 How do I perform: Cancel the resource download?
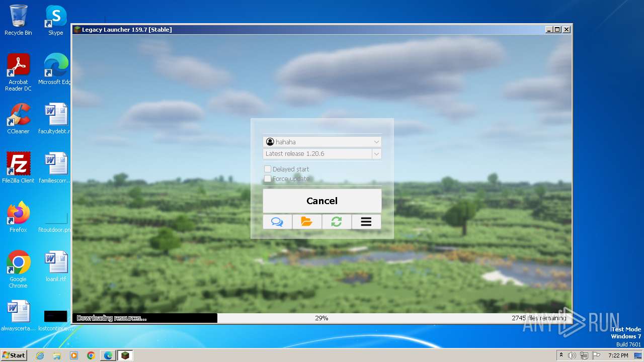coord(322,201)
